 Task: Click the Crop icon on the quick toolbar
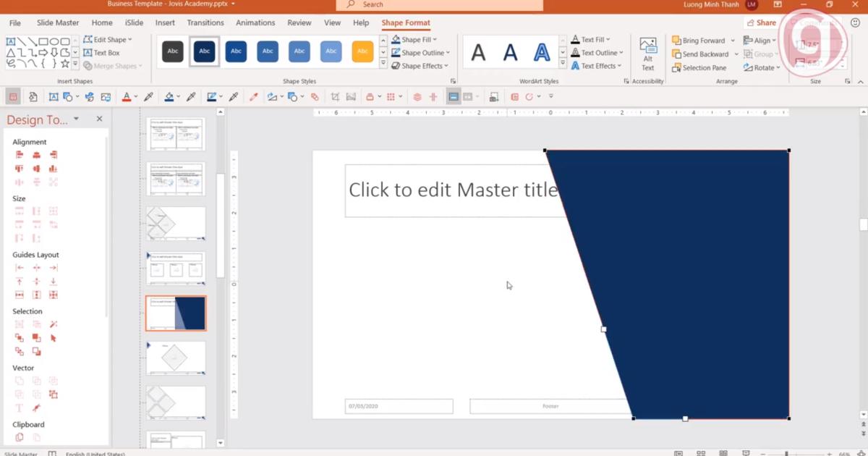coord(335,96)
